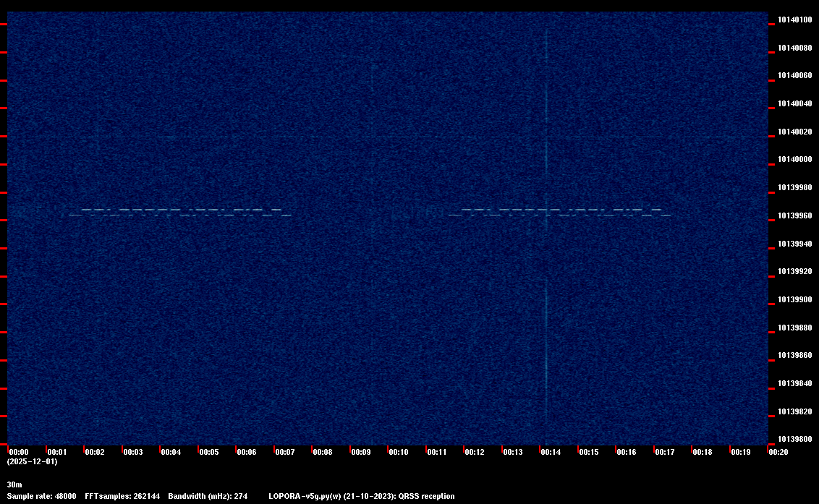Click the LOPORA-v5g.py QRSS reception text
This screenshot has width=819, height=504.
[x=362, y=496]
